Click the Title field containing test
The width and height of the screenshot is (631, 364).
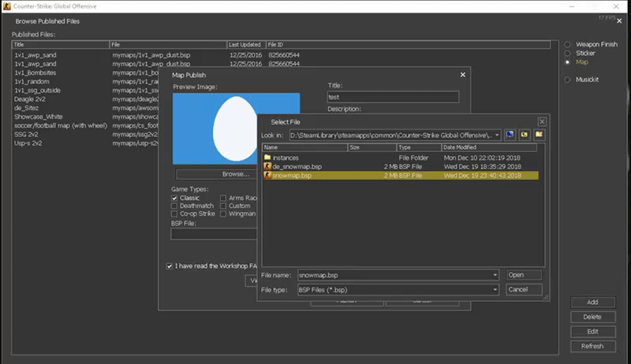(393, 97)
